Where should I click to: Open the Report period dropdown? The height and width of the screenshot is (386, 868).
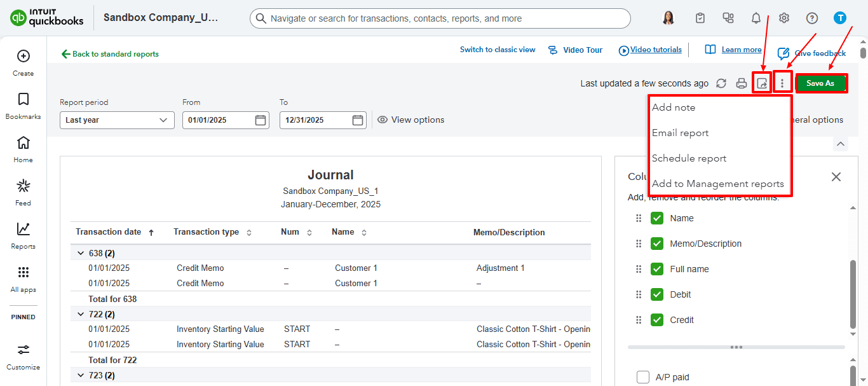[117, 120]
